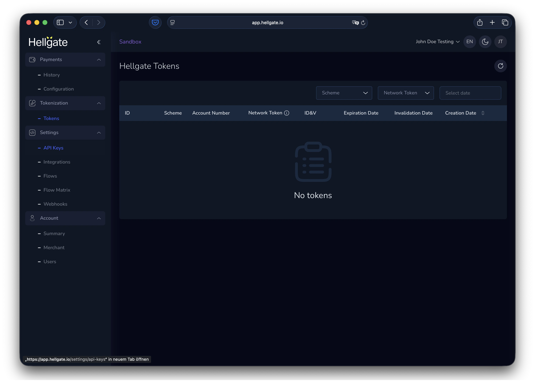The width and height of the screenshot is (535, 392).
Task: Click Account Number column header
Action: [211, 113]
